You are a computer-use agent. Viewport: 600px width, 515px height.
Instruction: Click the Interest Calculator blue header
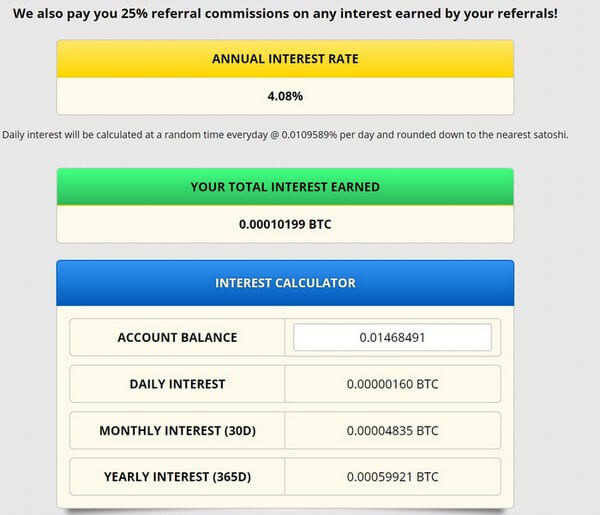click(285, 283)
